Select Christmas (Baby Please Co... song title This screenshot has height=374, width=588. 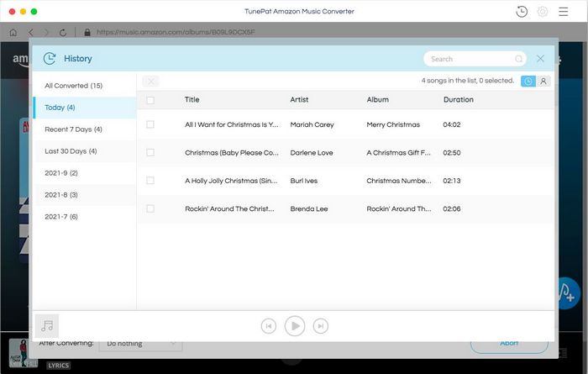(231, 153)
